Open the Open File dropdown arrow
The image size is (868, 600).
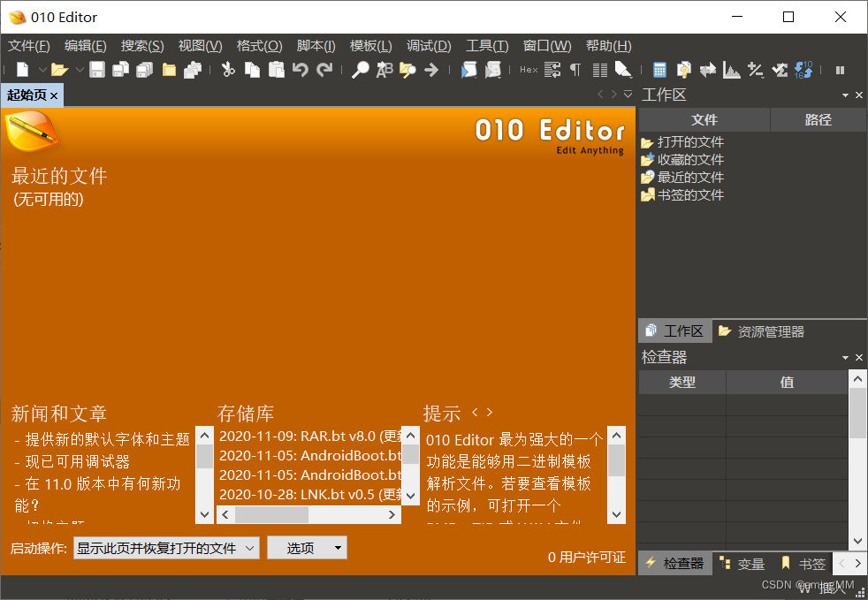click(80, 70)
